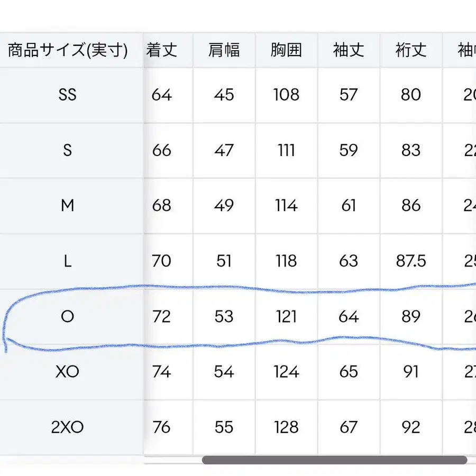Select the S size row label
This screenshot has width=476, height=476.
[x=68, y=150]
